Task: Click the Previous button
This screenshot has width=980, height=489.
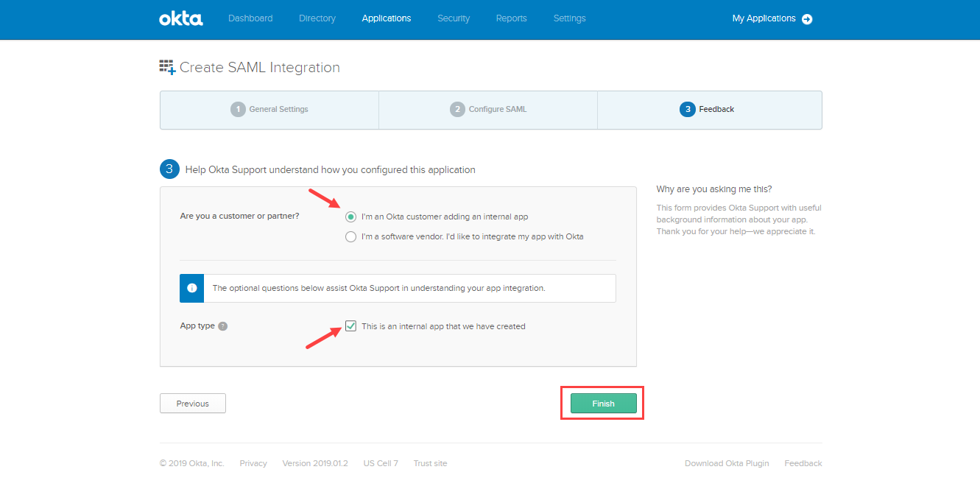Action: tap(193, 404)
